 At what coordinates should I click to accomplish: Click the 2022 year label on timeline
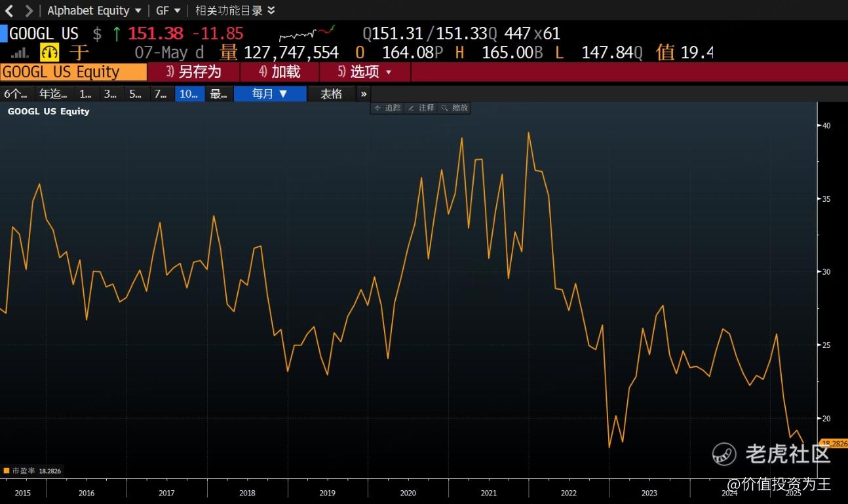569,493
